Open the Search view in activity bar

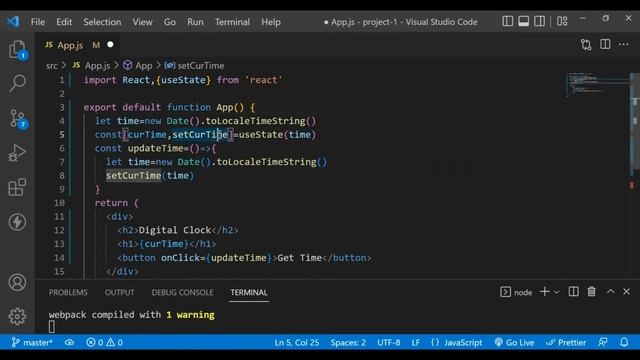click(x=17, y=83)
